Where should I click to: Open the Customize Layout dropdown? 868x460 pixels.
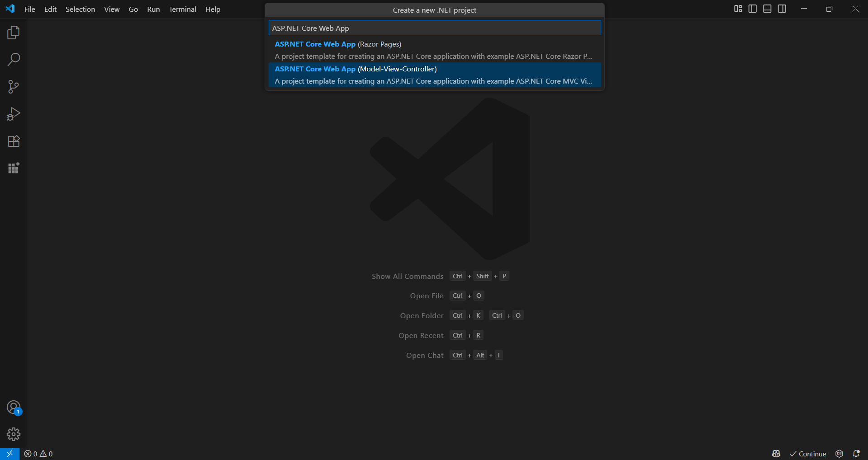pos(737,8)
